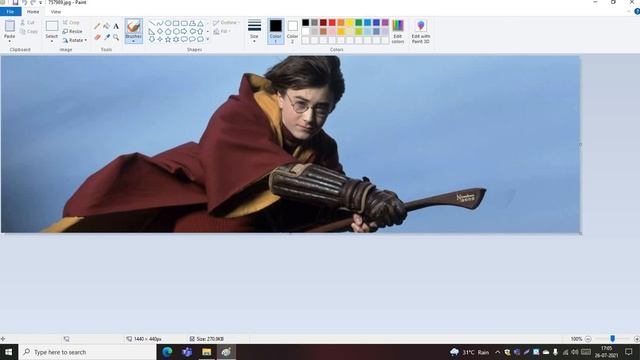The width and height of the screenshot is (640, 360).
Task: Open Edit colors dialog
Action: coord(398,31)
